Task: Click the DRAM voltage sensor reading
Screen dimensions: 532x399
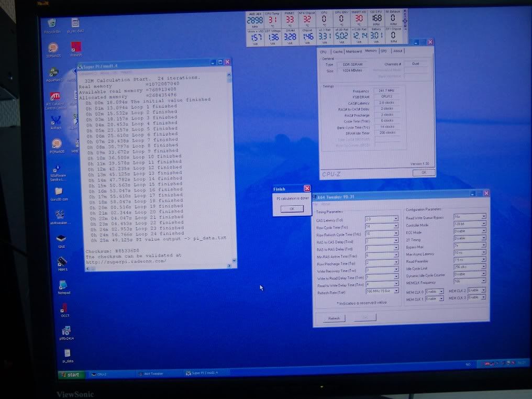Action: click(x=290, y=36)
